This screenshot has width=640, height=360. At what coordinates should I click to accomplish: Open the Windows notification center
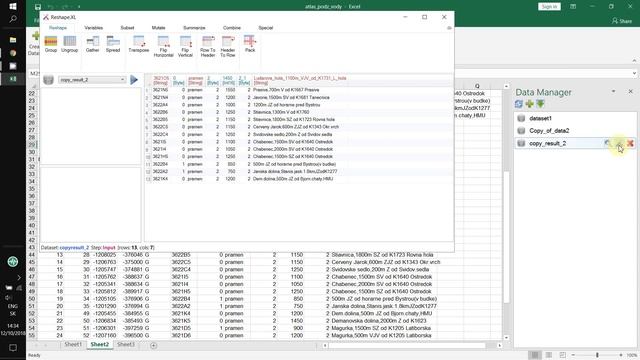13,348
